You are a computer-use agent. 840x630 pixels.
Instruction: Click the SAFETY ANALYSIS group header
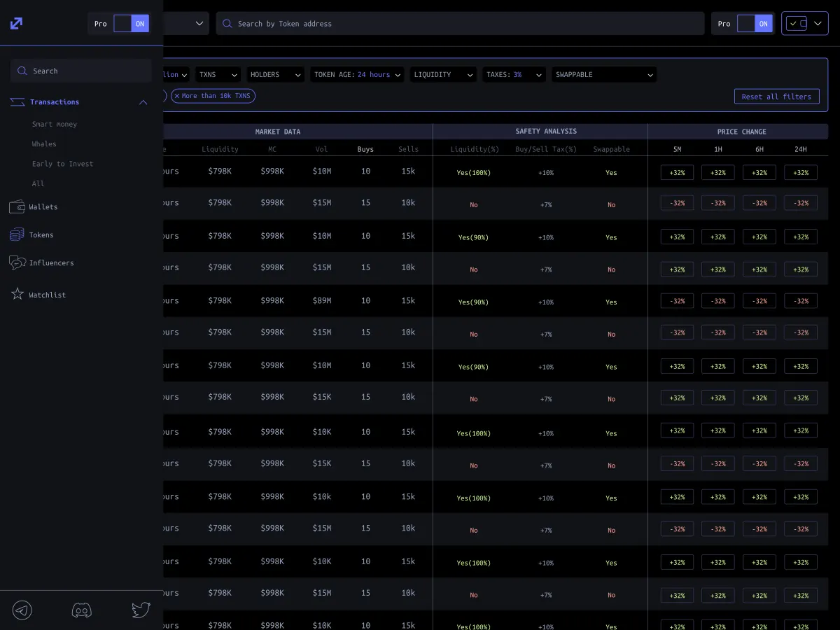[546, 132]
